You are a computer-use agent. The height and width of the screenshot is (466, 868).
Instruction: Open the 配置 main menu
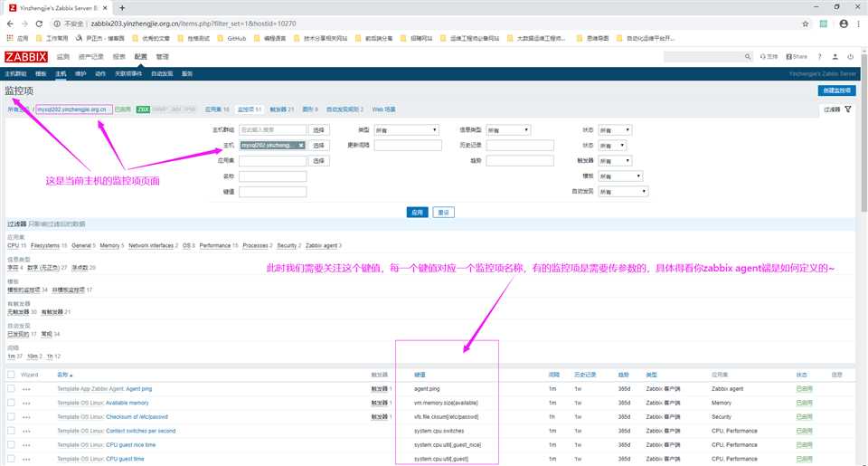141,56
